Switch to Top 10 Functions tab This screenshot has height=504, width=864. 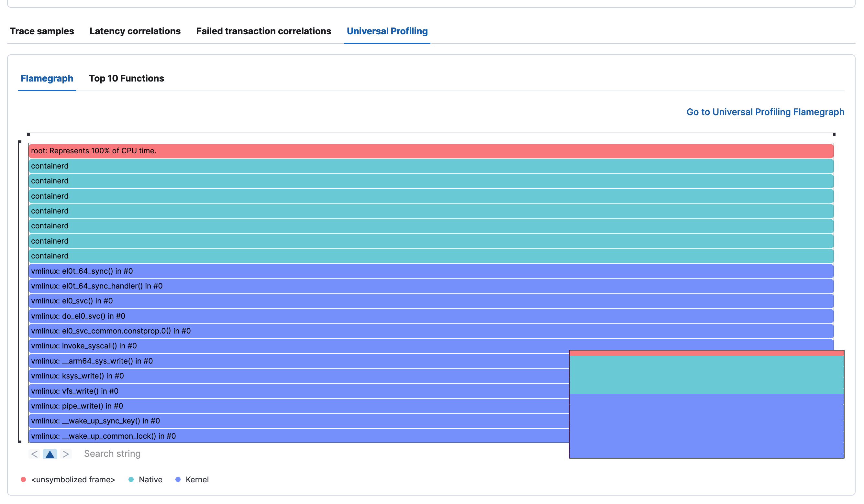127,79
